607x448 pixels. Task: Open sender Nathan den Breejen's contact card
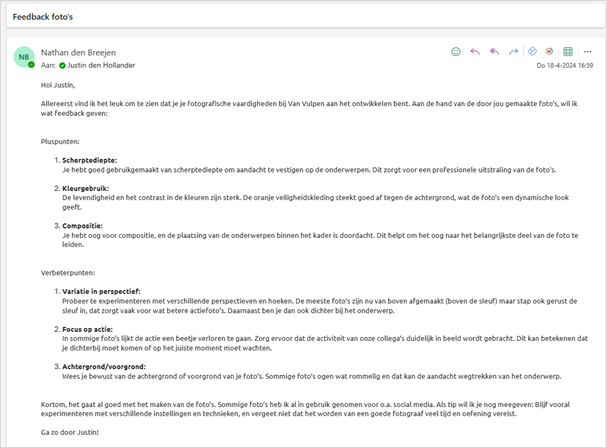(x=80, y=51)
